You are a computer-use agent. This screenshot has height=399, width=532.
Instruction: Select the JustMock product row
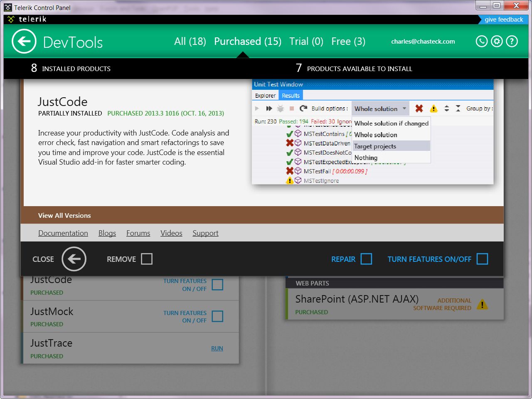tap(130, 316)
